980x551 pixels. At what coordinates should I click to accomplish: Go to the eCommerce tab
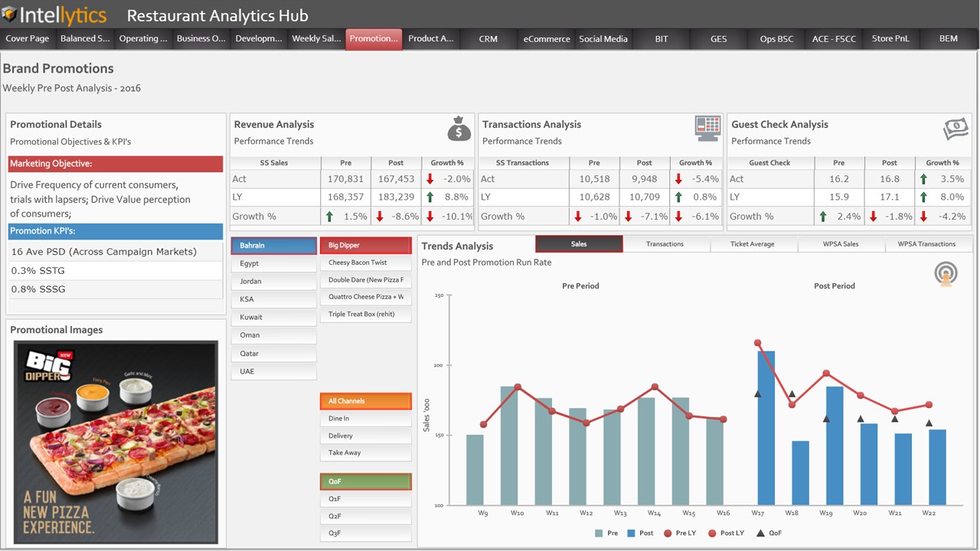tap(547, 39)
